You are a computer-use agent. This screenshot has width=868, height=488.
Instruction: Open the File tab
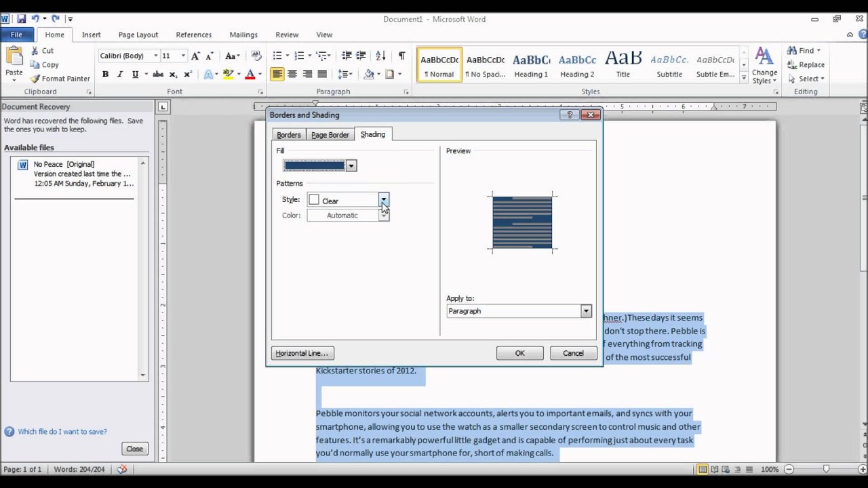(16, 35)
